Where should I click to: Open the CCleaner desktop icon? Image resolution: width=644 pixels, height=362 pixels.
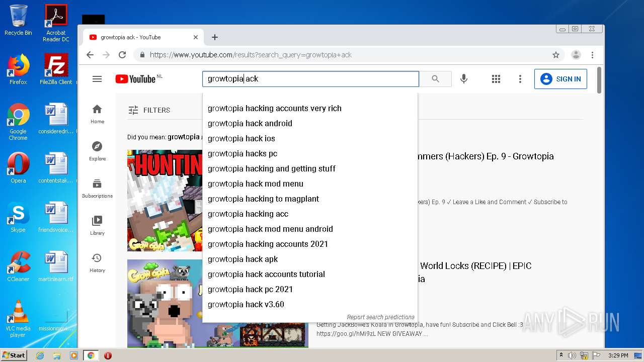pos(18,266)
